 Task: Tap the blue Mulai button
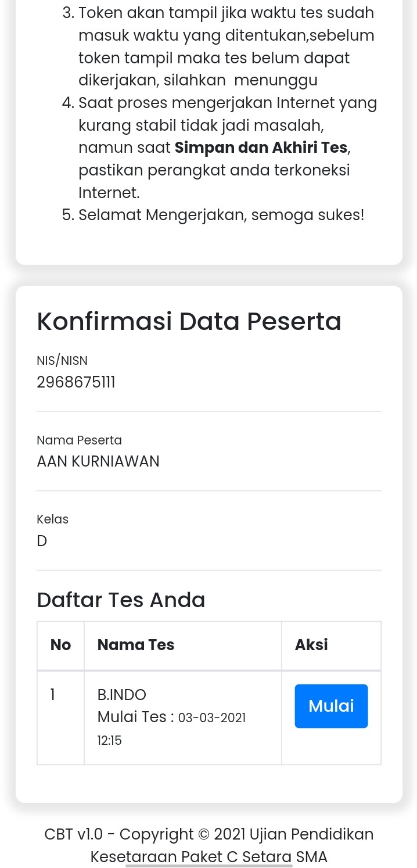[x=331, y=706]
